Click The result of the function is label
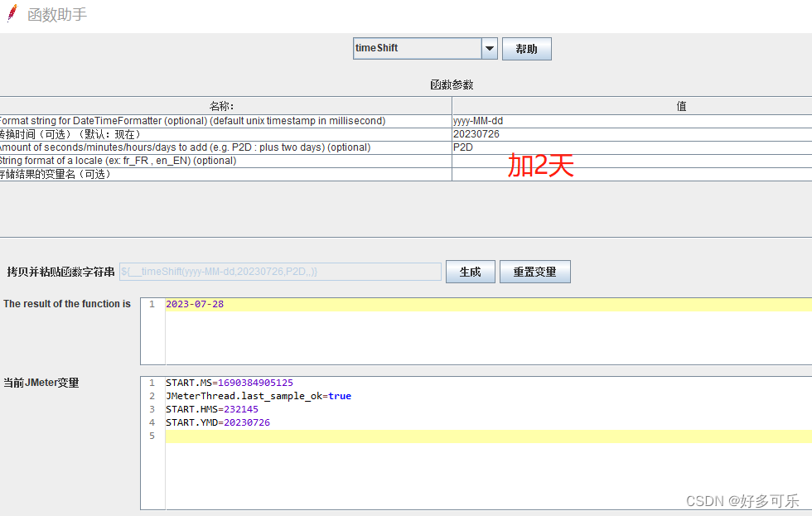Image resolution: width=812 pixels, height=516 pixels. coord(67,304)
